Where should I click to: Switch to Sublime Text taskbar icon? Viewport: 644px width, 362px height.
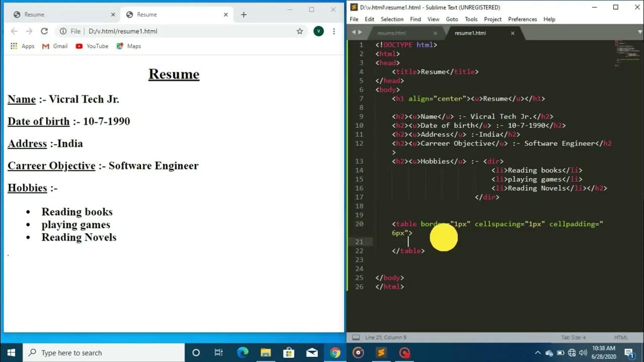(x=381, y=352)
